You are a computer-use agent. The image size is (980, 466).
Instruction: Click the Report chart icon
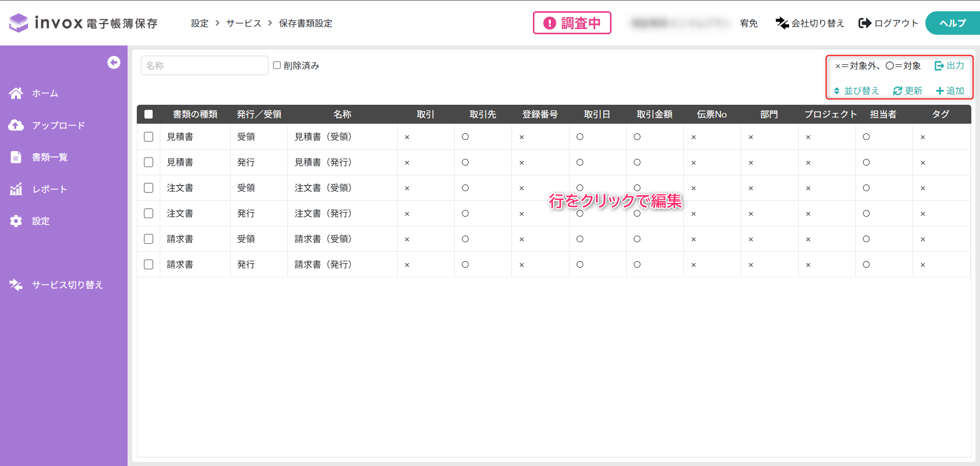click(x=16, y=189)
